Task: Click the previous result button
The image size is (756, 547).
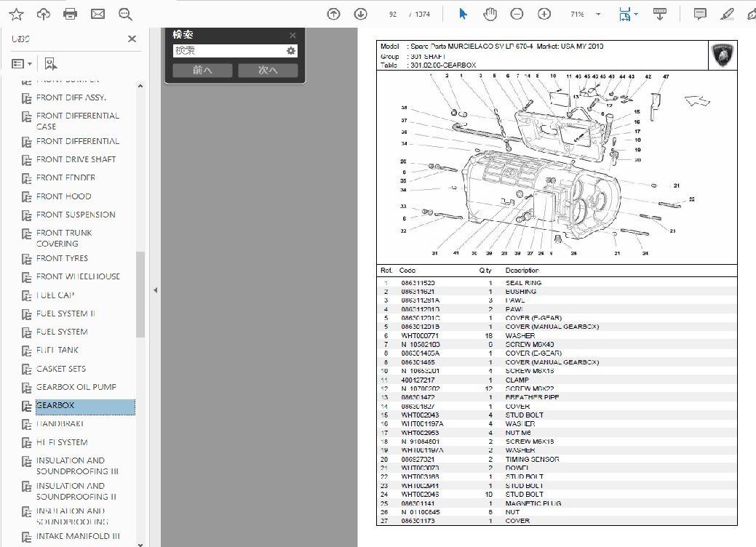Action: point(202,71)
